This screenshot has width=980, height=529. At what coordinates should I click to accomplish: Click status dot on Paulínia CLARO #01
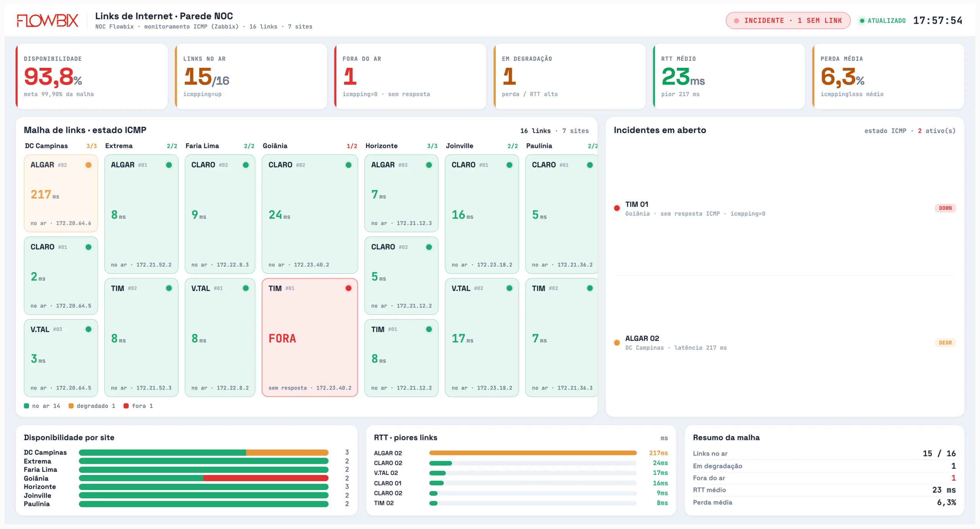click(590, 165)
